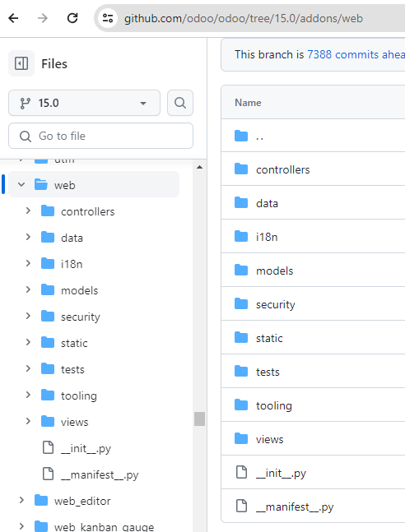The width and height of the screenshot is (405, 532).
Task: Expand the web_editor folder in the tree
Action: [x=21, y=500]
